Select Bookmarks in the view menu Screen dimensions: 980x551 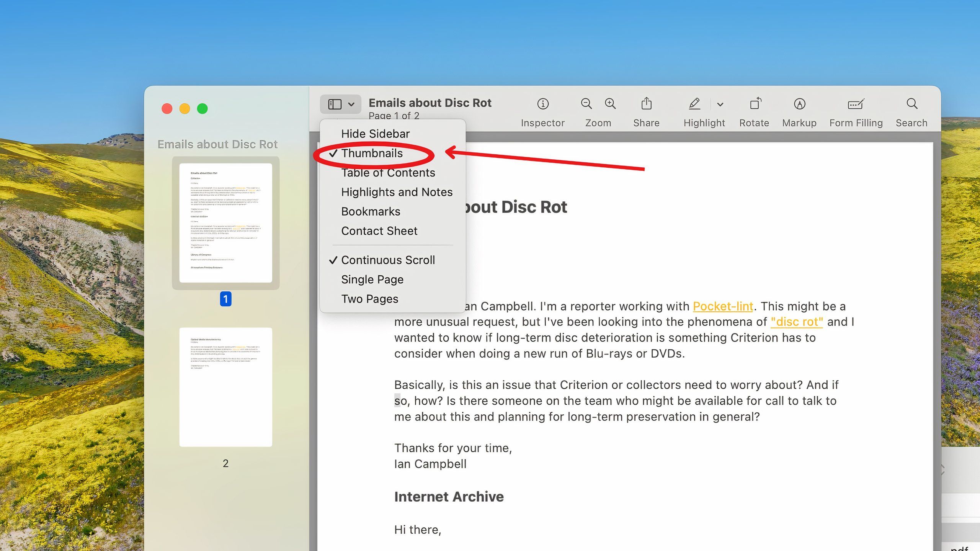[371, 211]
